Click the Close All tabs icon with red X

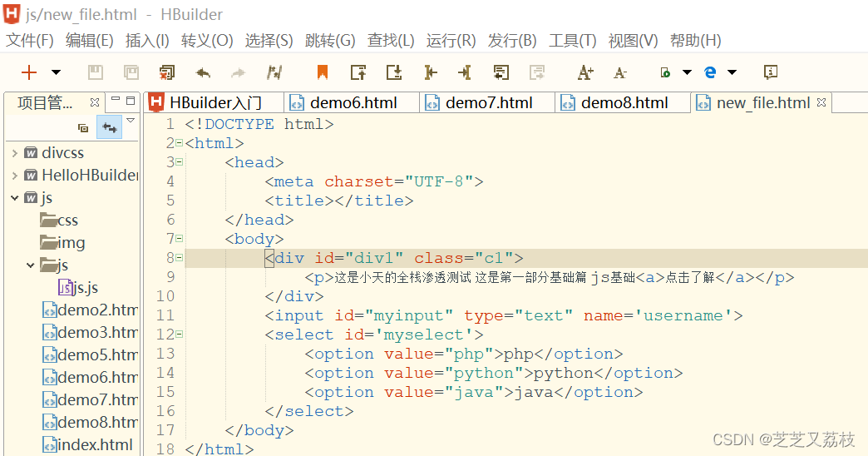(x=166, y=72)
